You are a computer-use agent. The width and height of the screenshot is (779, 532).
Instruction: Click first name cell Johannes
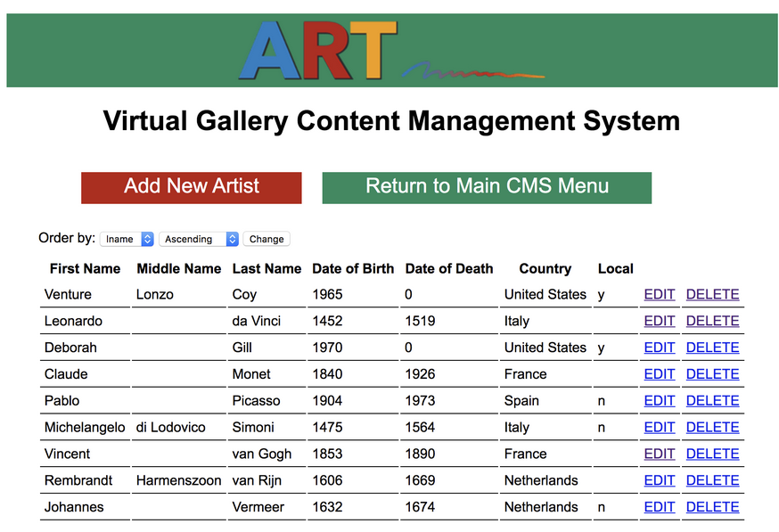pyautogui.click(x=74, y=507)
